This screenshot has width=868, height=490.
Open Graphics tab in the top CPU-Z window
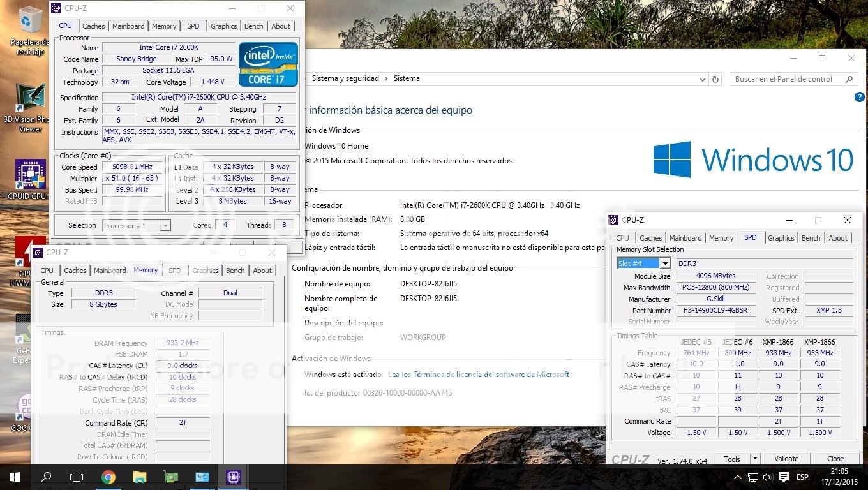tap(223, 26)
